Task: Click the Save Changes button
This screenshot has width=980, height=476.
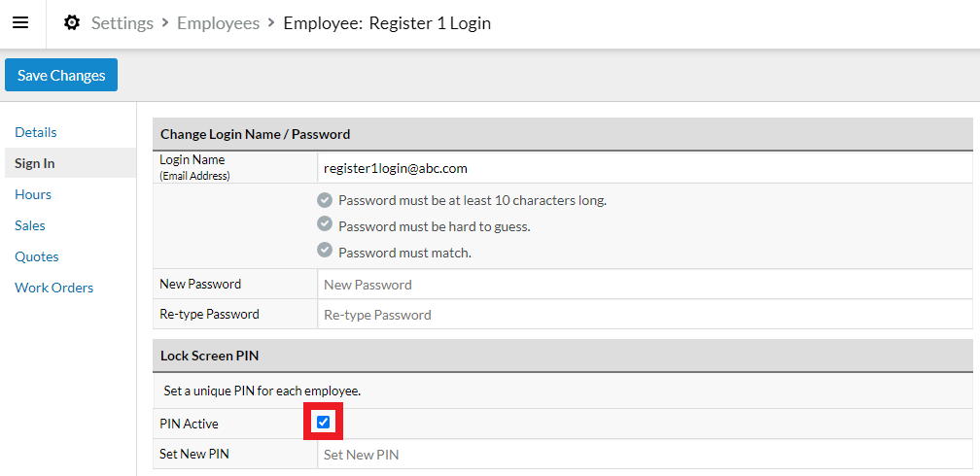Action: (61, 75)
